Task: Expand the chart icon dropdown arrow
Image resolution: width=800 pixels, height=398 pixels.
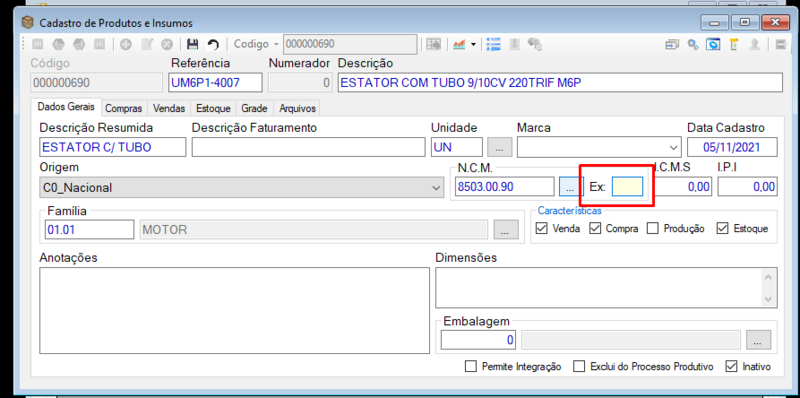Action: [x=473, y=44]
